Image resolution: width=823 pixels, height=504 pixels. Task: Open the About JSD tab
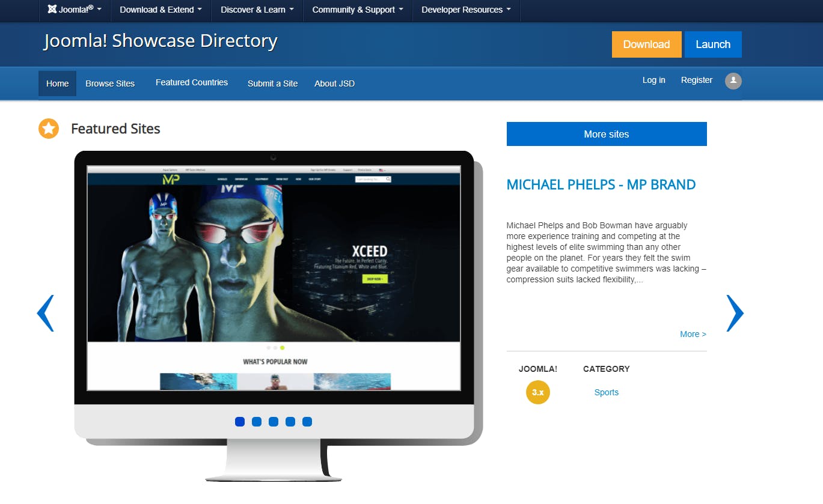tap(334, 83)
